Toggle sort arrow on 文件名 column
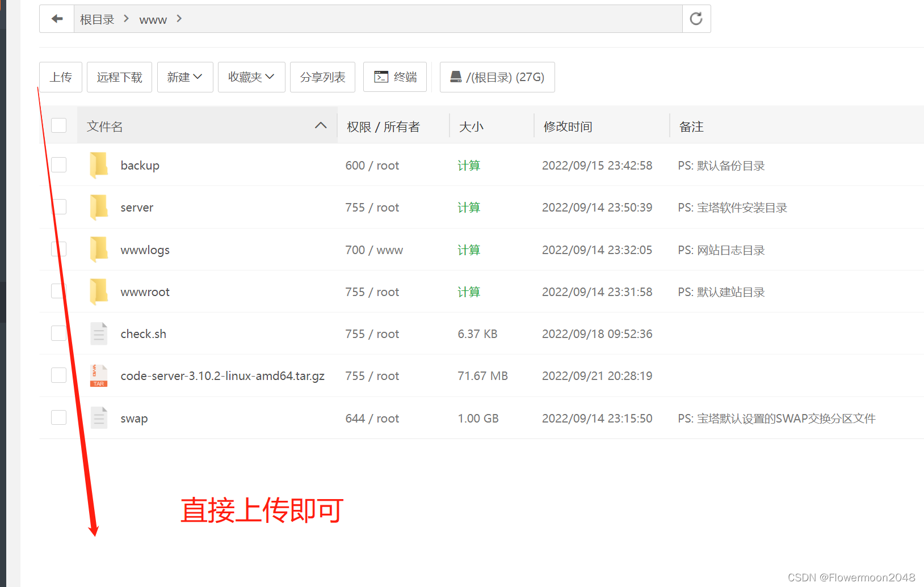This screenshot has width=924, height=587. [x=321, y=125]
